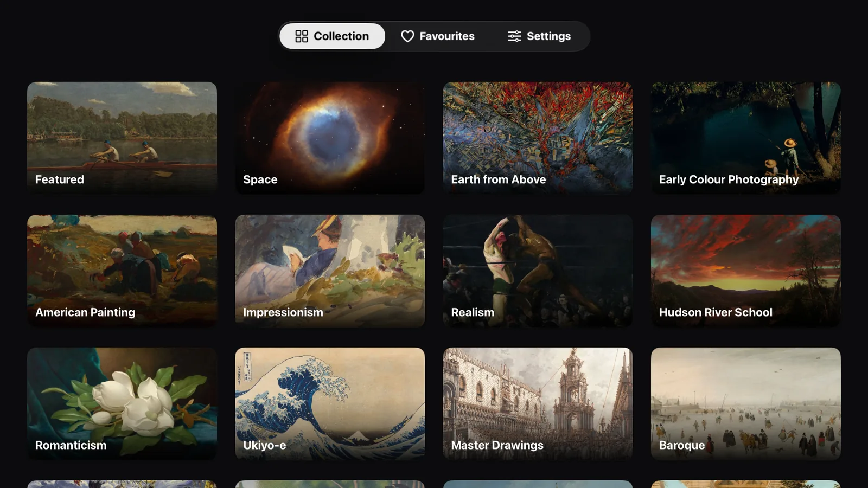The image size is (868, 488).
Task: Browse the Master Drawings collection
Action: (538, 403)
